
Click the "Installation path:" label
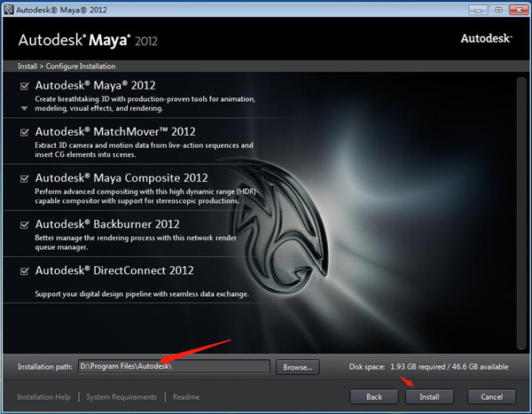(45, 367)
